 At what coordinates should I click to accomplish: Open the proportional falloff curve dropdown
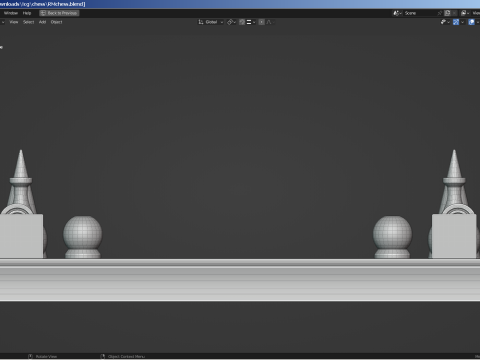[x=270, y=22]
